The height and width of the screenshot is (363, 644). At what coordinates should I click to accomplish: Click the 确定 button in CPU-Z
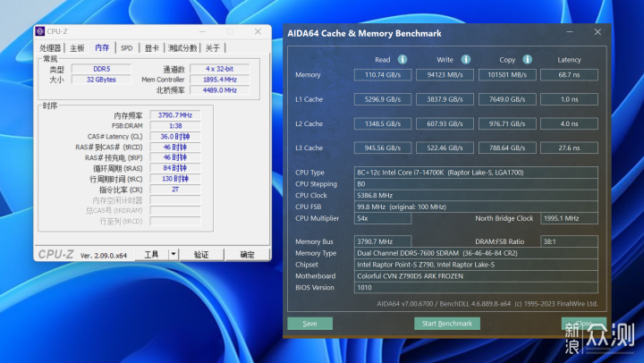click(247, 254)
